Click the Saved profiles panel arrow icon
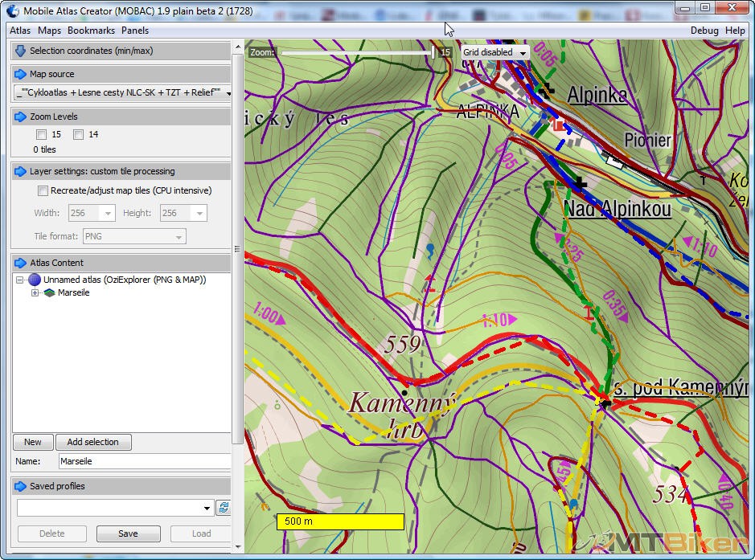Image resolution: width=755 pixels, height=560 pixels. click(21, 486)
